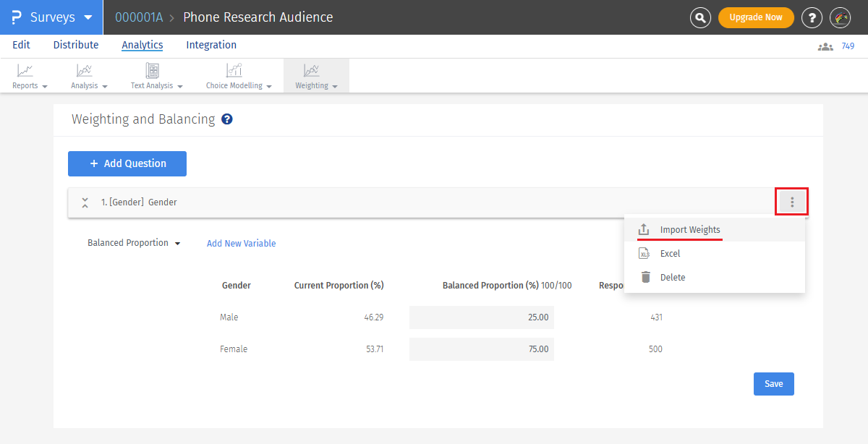Click the search magnifier icon
Image resolution: width=868 pixels, height=444 pixels.
[700, 17]
